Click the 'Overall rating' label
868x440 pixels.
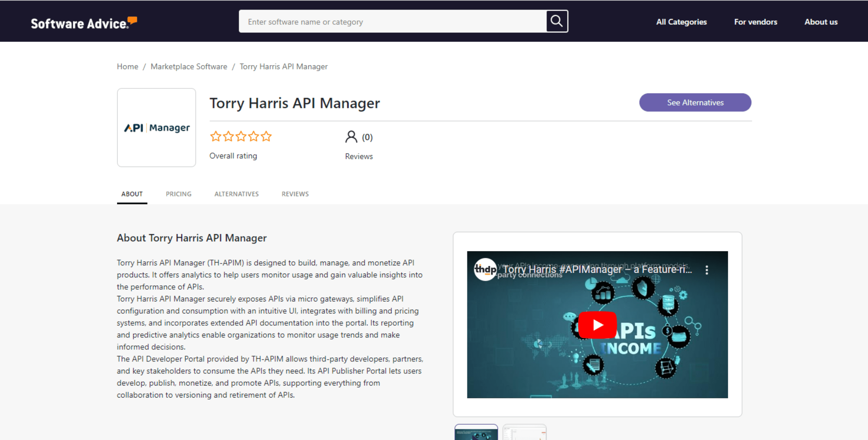[233, 156]
